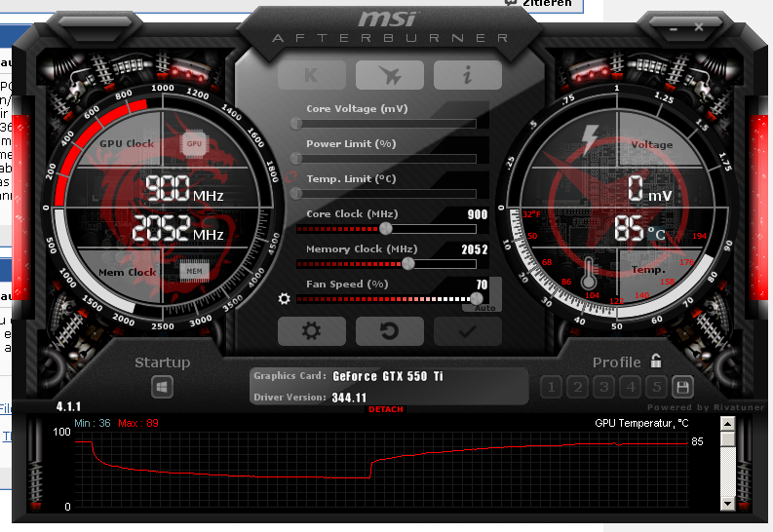Click the Power Limit slider handle
The image size is (773, 532).
(x=296, y=158)
